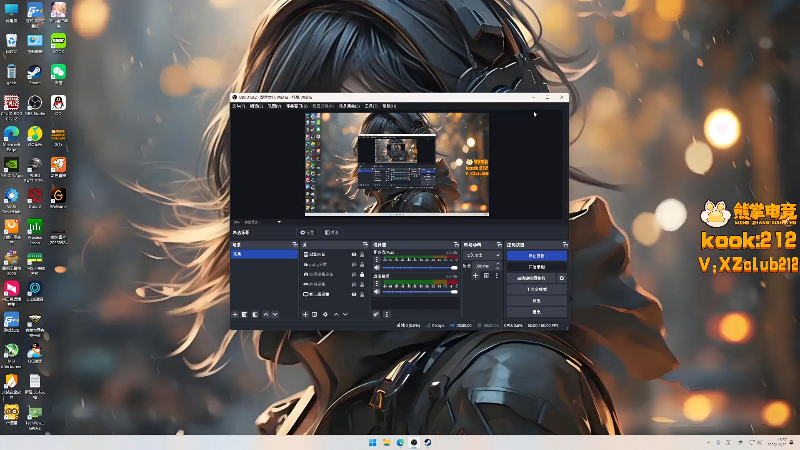Viewport: 800px width, 450px height.
Task: Toggle lock on the display capture source
Action: 362,294
